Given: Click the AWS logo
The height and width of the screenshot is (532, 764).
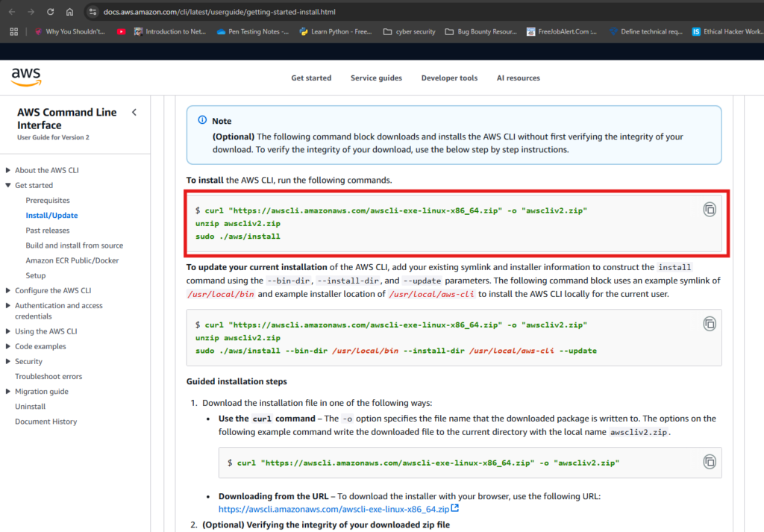Looking at the screenshot, I should pyautogui.click(x=26, y=78).
